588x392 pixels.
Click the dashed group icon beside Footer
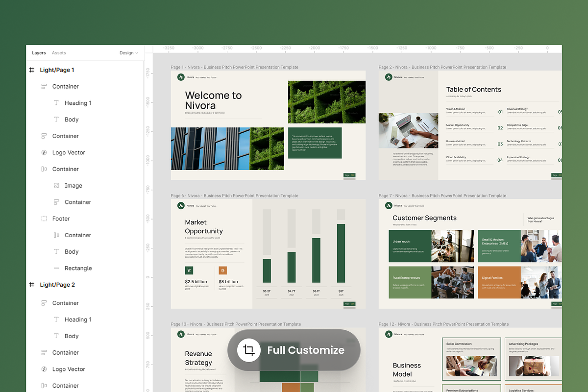click(44, 219)
